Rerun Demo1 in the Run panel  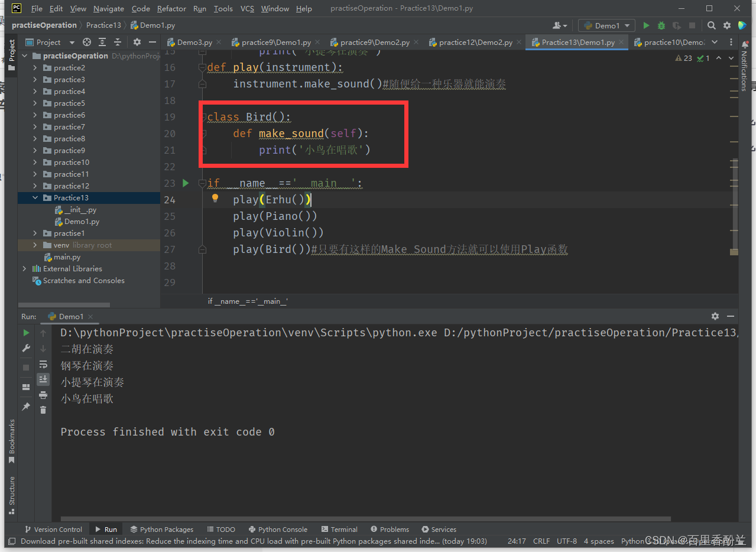pos(26,333)
